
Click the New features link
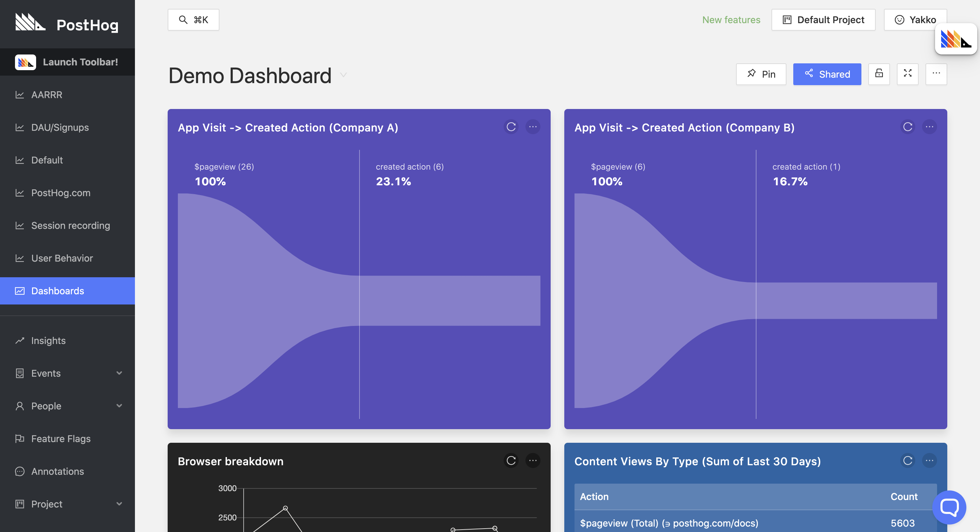731,20
